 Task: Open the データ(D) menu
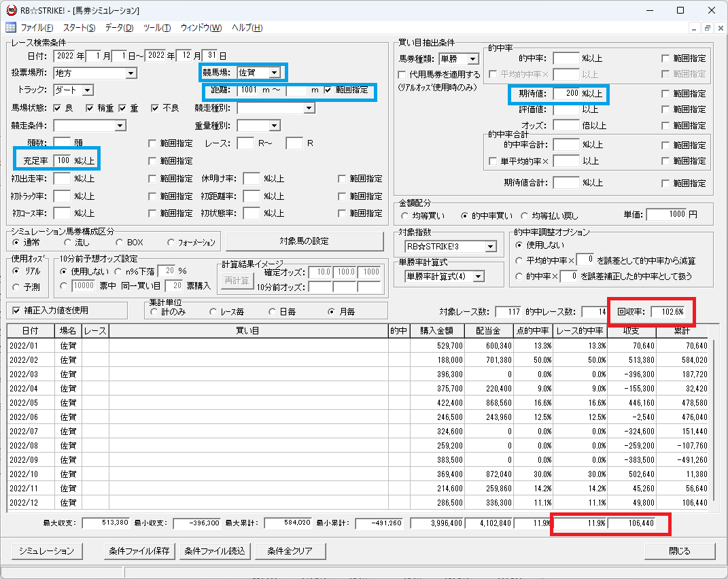tap(120, 28)
